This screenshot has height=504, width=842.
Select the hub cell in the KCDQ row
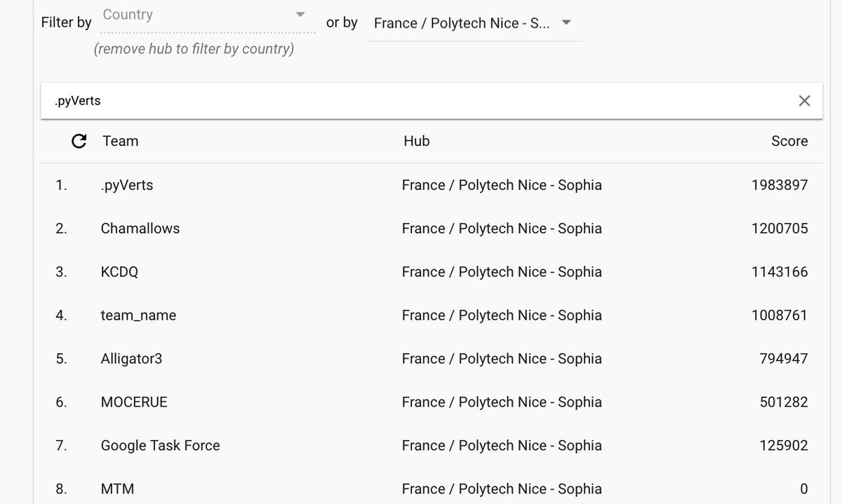tap(502, 272)
